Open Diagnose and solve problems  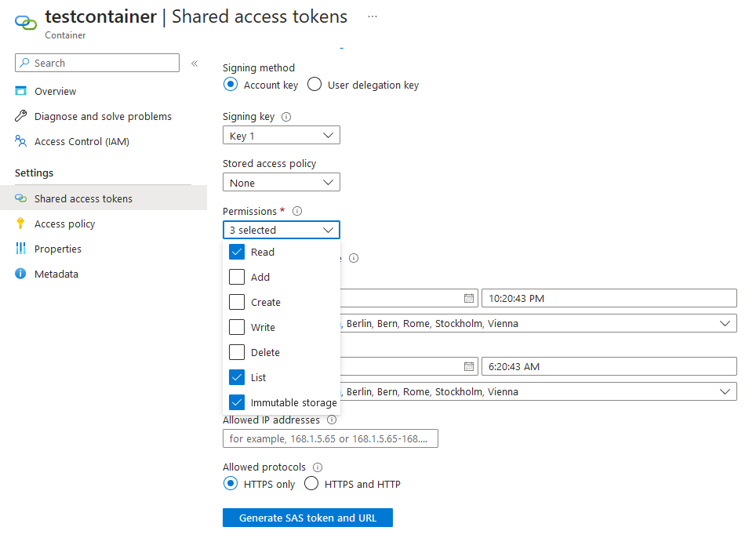coord(103,116)
